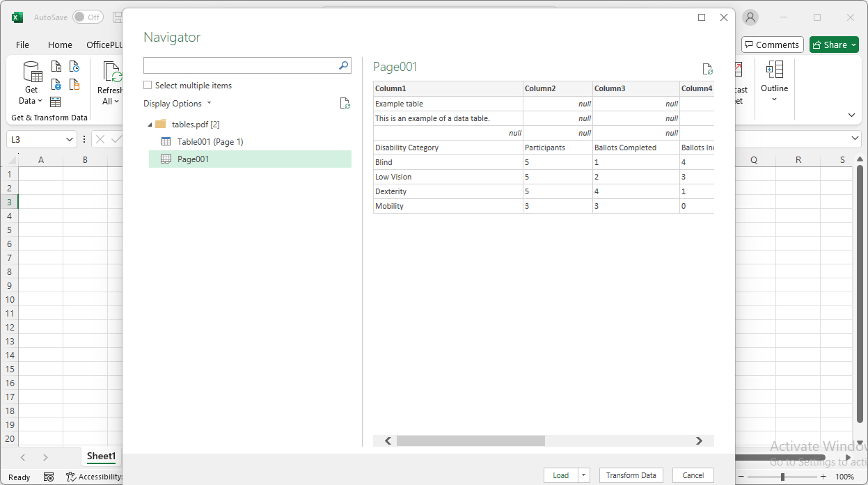Enable the Select multiple items checkbox

147,85
